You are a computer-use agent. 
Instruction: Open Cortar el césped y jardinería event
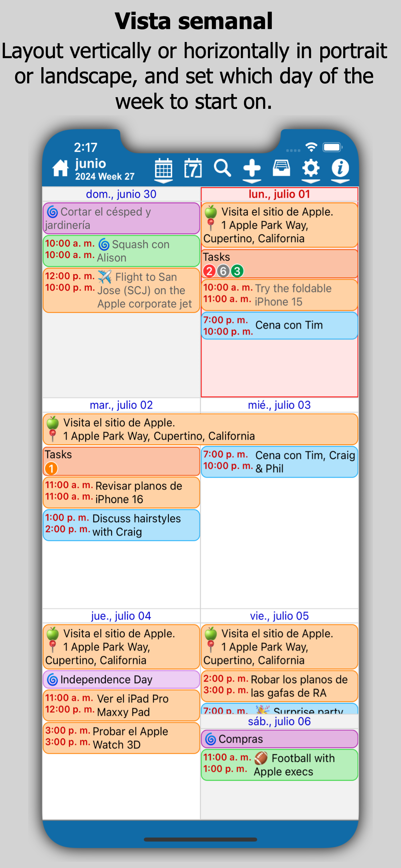121,218
